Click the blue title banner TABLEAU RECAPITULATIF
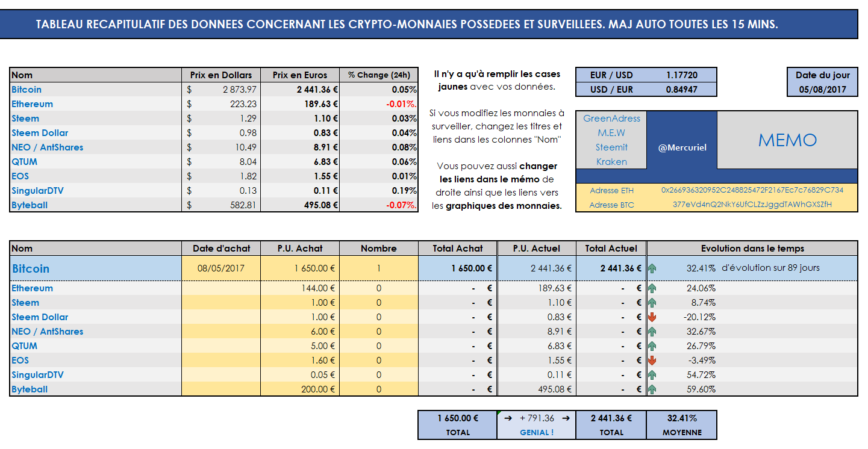The width and height of the screenshot is (868, 449). coord(428,25)
